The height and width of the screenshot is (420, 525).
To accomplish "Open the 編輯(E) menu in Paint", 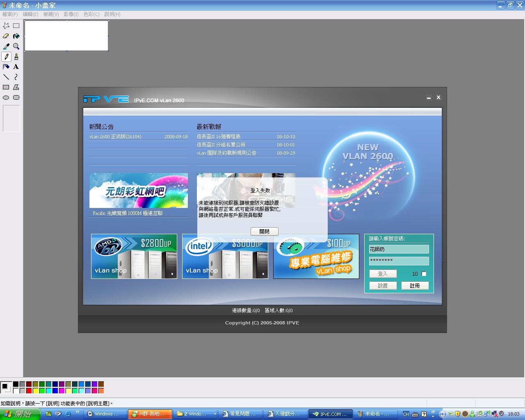I will pyautogui.click(x=30, y=14).
